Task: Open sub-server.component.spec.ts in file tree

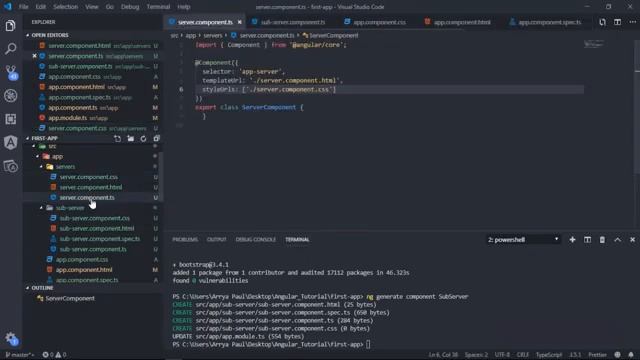Action: 100,239
